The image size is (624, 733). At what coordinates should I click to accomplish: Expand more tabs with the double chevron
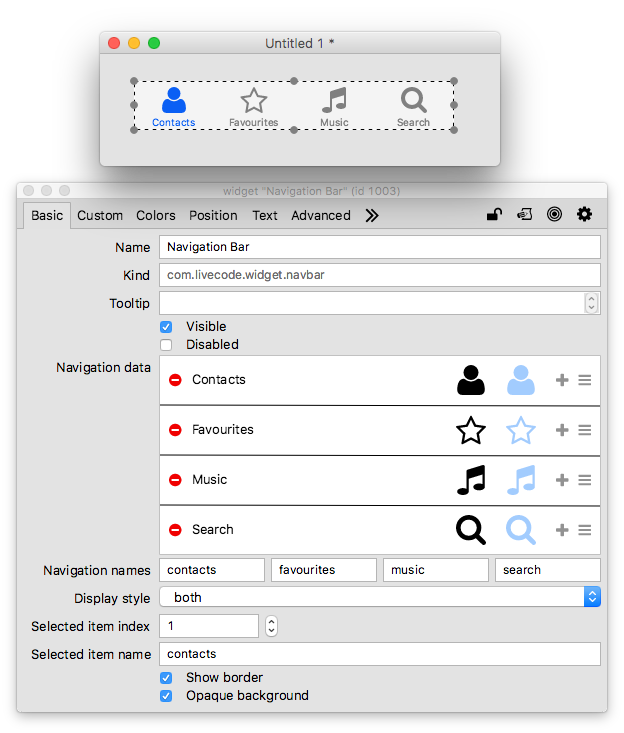pos(372,215)
